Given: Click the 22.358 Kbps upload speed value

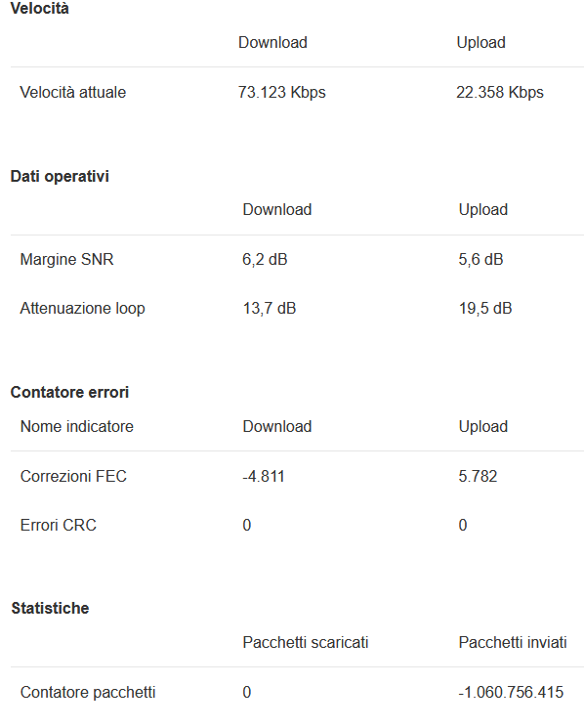Looking at the screenshot, I should 500,92.
